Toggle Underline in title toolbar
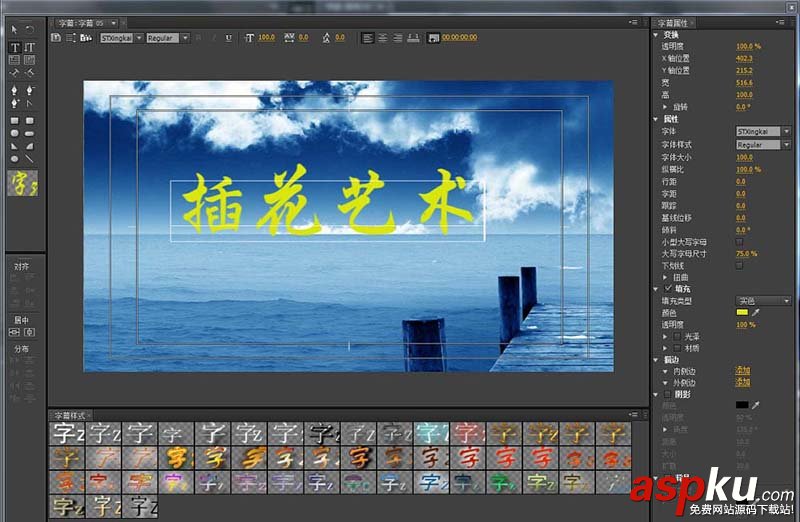This screenshot has height=522, width=800. (x=228, y=38)
